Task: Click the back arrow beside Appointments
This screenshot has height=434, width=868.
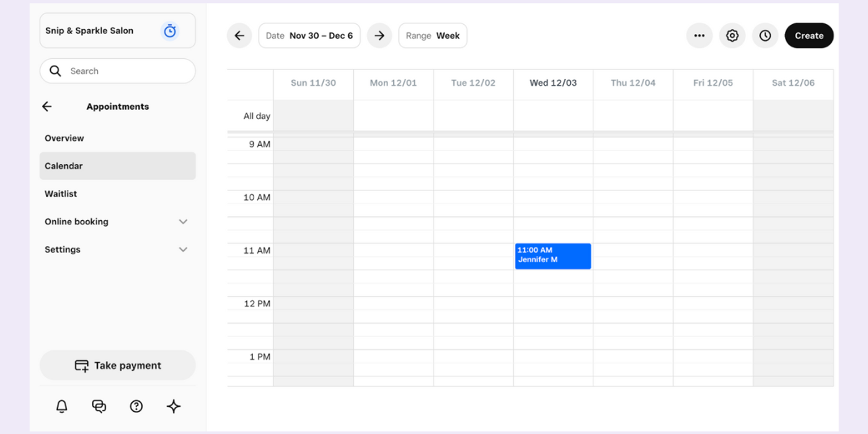Action: (46, 106)
